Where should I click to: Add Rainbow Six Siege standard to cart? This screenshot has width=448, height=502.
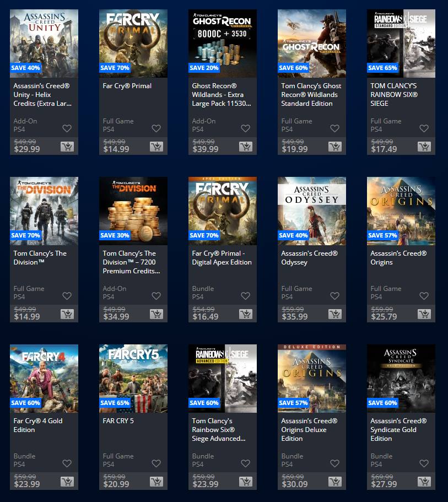424,147
